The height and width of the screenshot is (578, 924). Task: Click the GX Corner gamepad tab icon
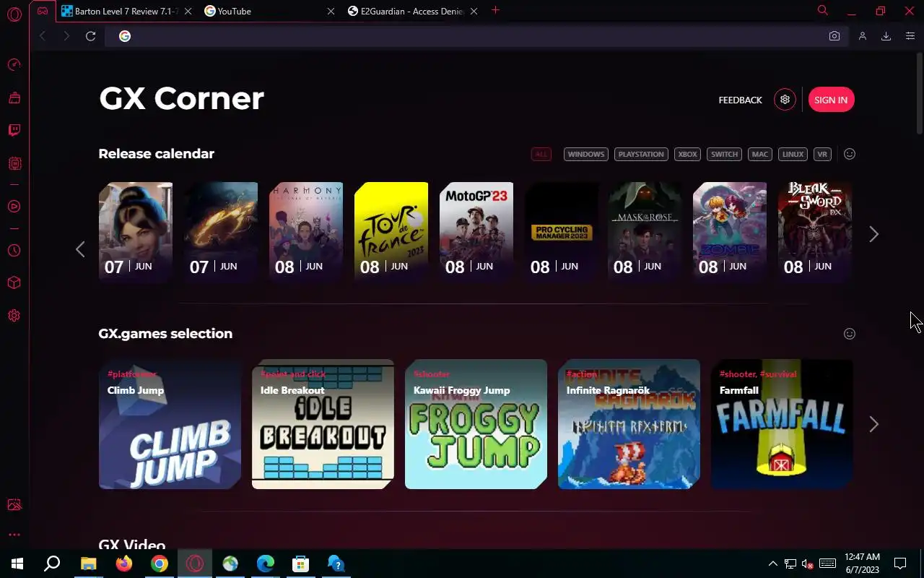coord(43,11)
